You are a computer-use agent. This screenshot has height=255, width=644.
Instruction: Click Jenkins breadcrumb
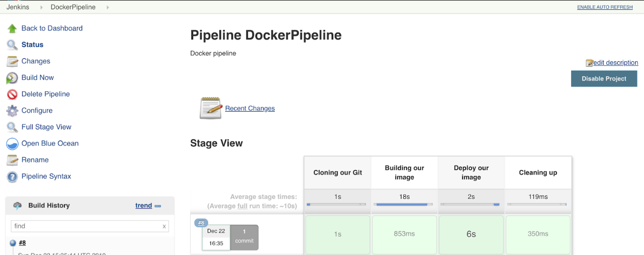(x=18, y=7)
